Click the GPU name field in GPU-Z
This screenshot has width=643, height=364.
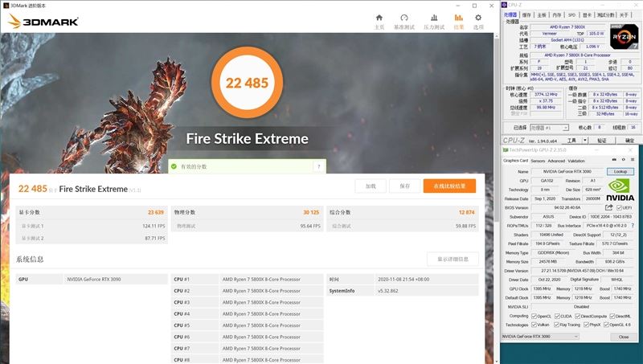coord(567,171)
